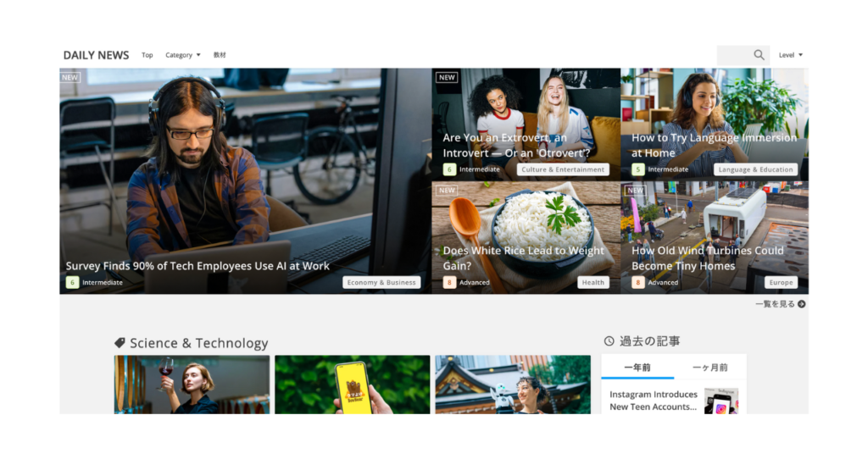The height and width of the screenshot is (454, 868).
Task: Go to the Top menu item
Action: pyautogui.click(x=147, y=55)
